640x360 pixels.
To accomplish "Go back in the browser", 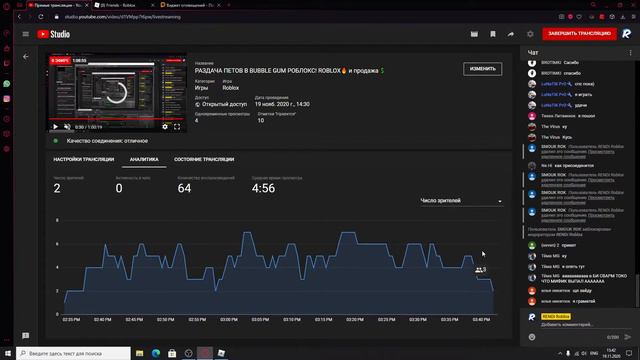I will pos(19,17).
